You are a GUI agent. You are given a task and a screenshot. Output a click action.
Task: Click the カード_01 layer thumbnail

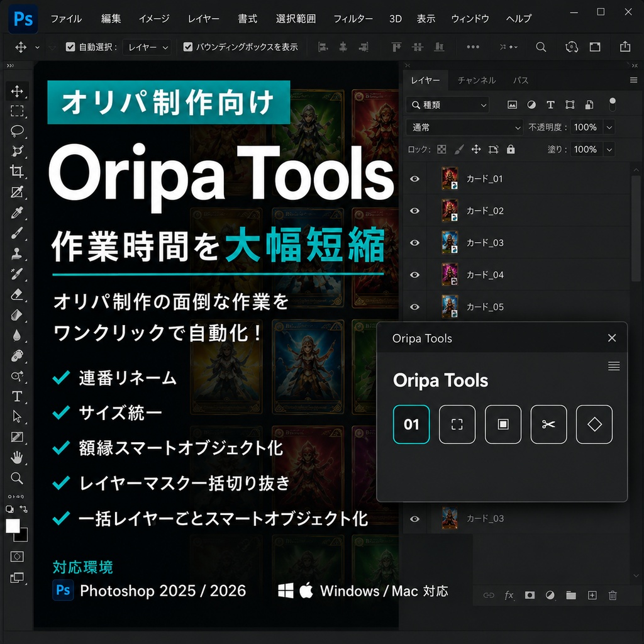coord(450,178)
